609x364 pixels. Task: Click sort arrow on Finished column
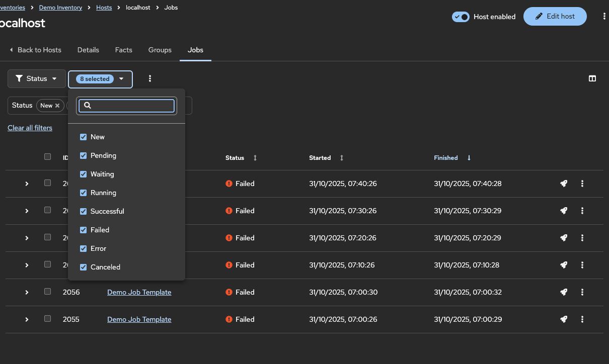469,158
